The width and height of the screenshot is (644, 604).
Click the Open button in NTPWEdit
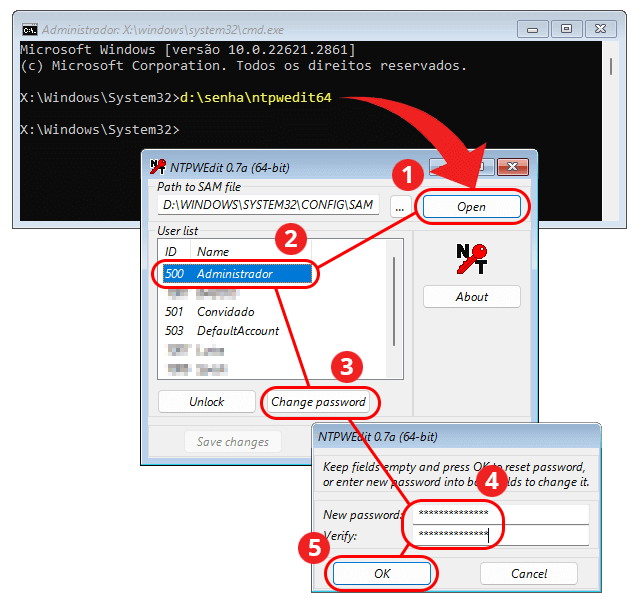[472, 207]
